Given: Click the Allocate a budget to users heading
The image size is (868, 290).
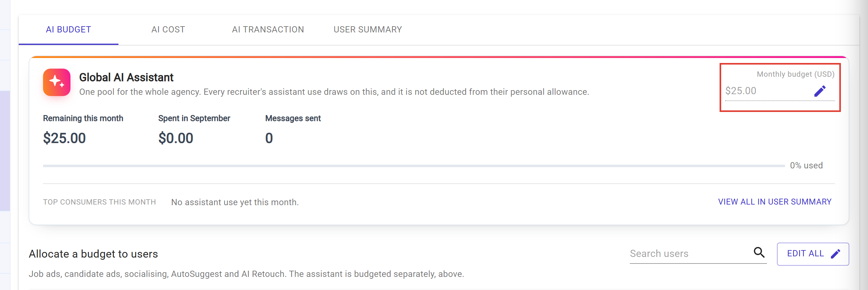Looking at the screenshot, I should pos(93,254).
